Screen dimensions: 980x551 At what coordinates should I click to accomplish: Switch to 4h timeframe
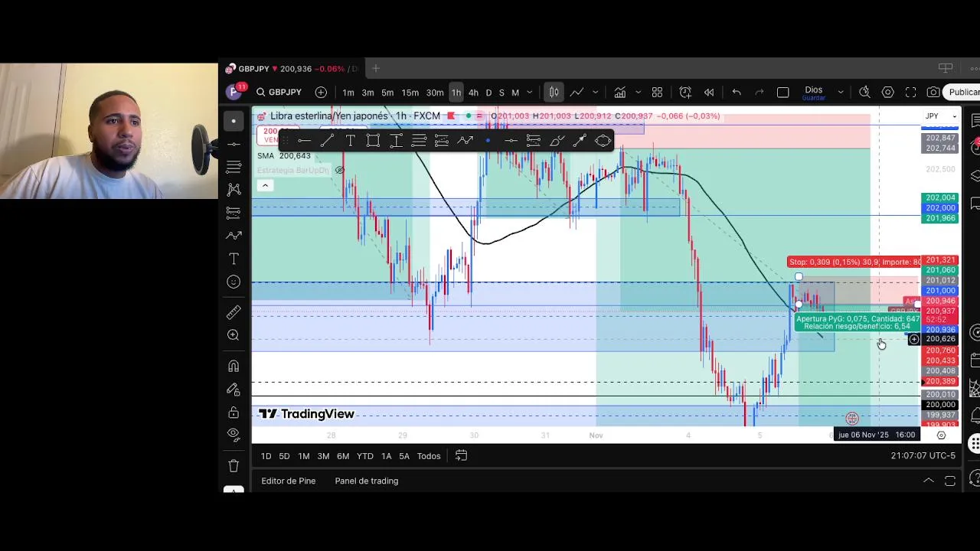click(x=473, y=93)
